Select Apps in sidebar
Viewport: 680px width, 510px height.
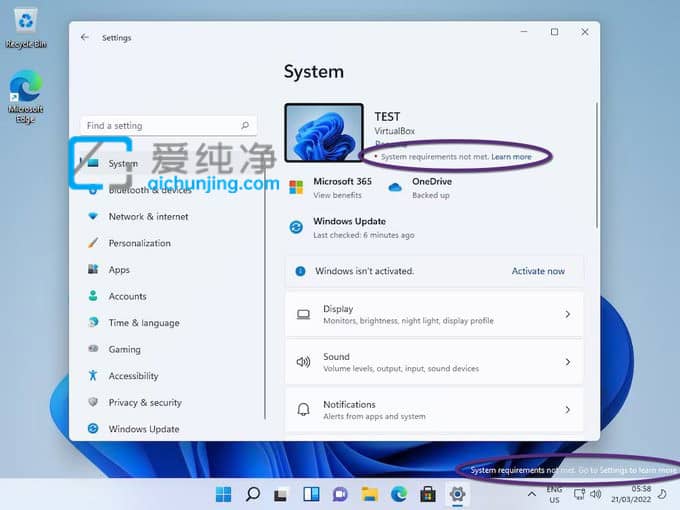[x=119, y=270]
